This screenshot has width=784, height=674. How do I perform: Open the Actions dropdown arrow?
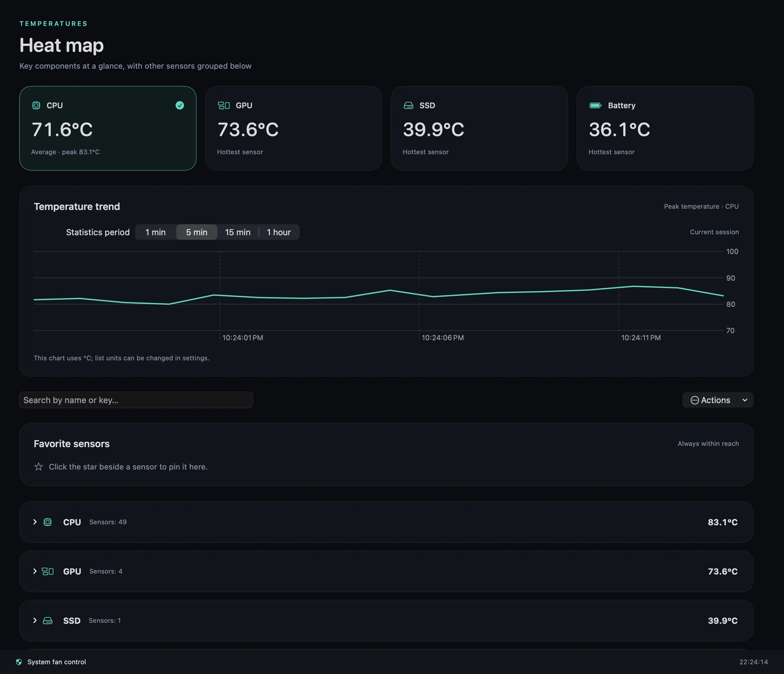point(745,400)
